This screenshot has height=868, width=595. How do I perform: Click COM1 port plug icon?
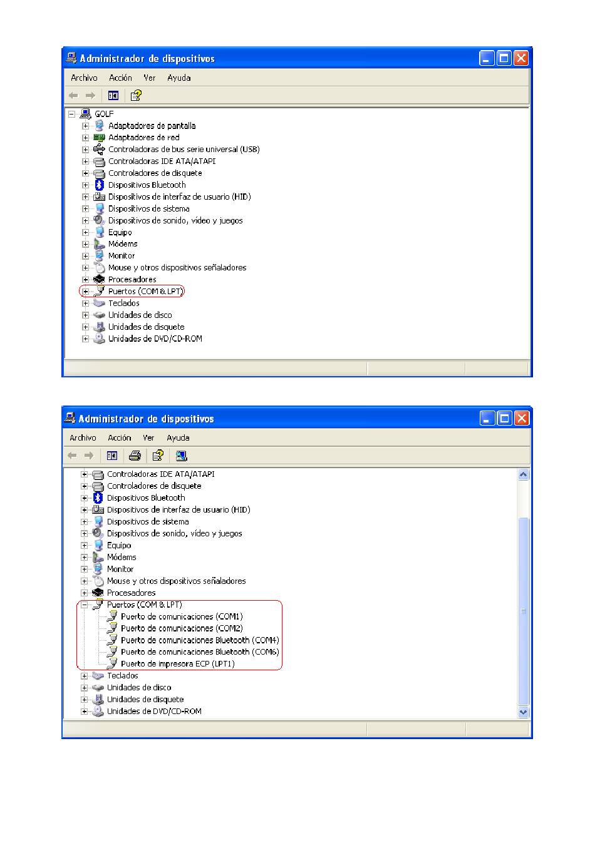pos(112,616)
